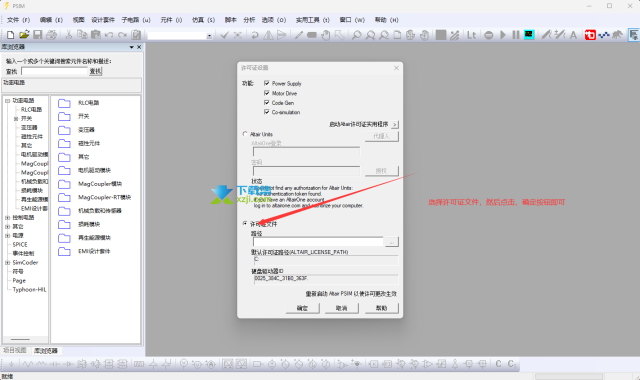Screen dimensions: 640x380
Task: Click the Undo arrow toolbar icon
Action: [x=109, y=35]
